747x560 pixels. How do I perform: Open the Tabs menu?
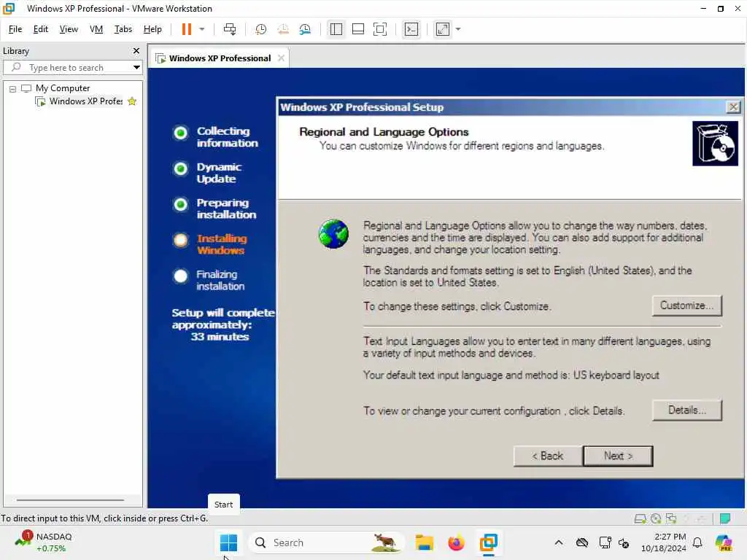coord(123,29)
